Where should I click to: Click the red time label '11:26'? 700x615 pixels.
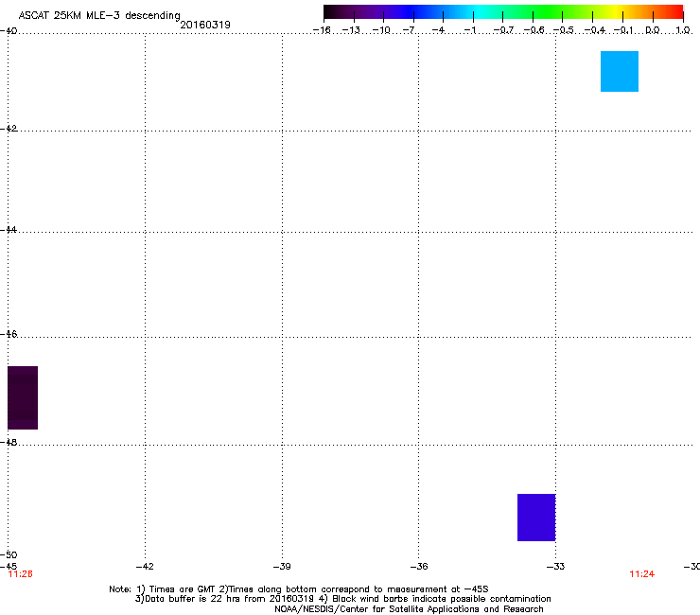pos(20,574)
